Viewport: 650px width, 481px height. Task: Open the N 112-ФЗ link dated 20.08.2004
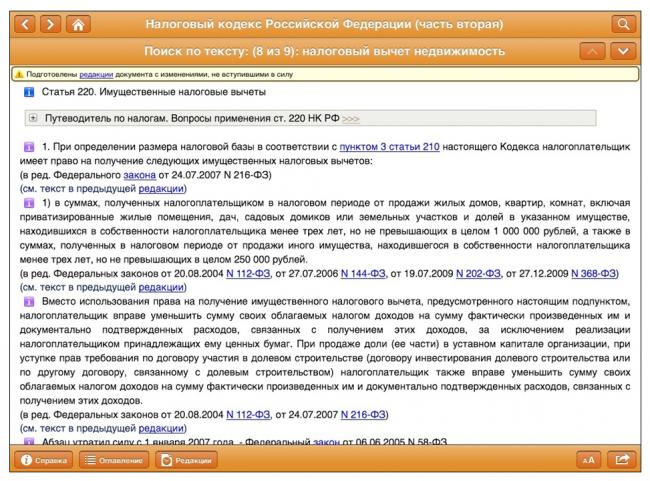pyautogui.click(x=248, y=273)
